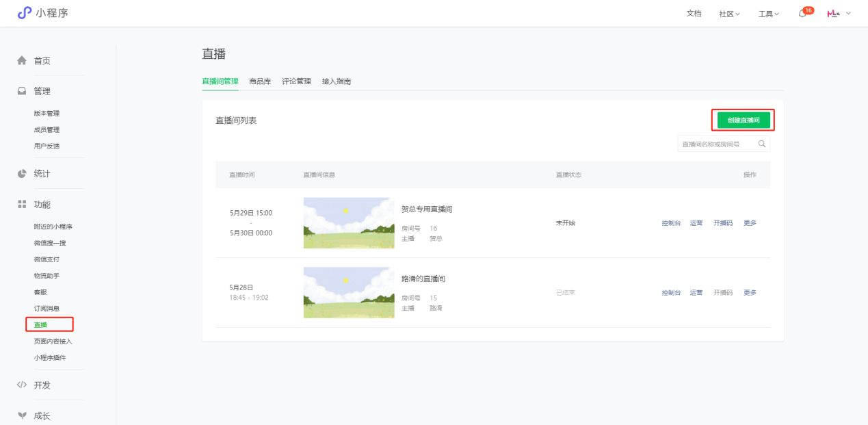
Task: Click the 创建直播间 button
Action: pyautogui.click(x=743, y=120)
